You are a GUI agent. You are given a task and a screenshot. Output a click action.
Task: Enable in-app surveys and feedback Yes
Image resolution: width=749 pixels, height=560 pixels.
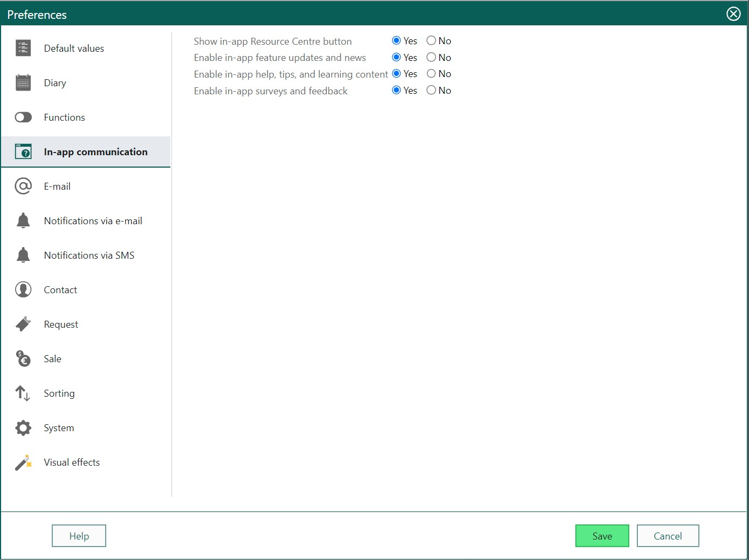396,90
